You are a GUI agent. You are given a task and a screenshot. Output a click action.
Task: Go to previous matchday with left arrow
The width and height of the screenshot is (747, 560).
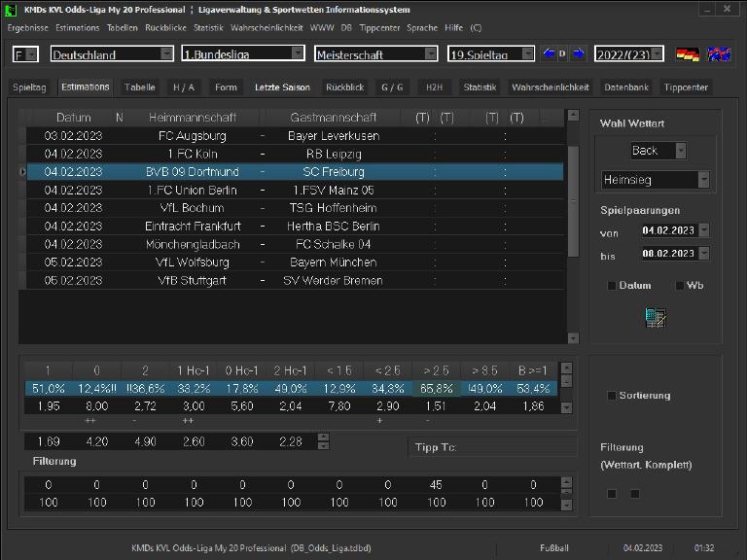pyautogui.click(x=549, y=53)
